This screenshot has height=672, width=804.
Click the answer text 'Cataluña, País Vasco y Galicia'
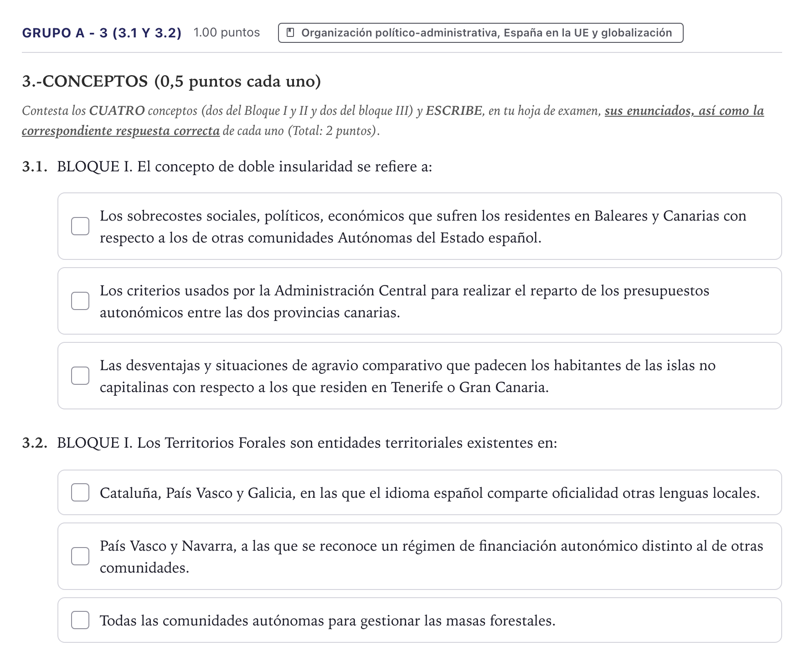click(197, 493)
